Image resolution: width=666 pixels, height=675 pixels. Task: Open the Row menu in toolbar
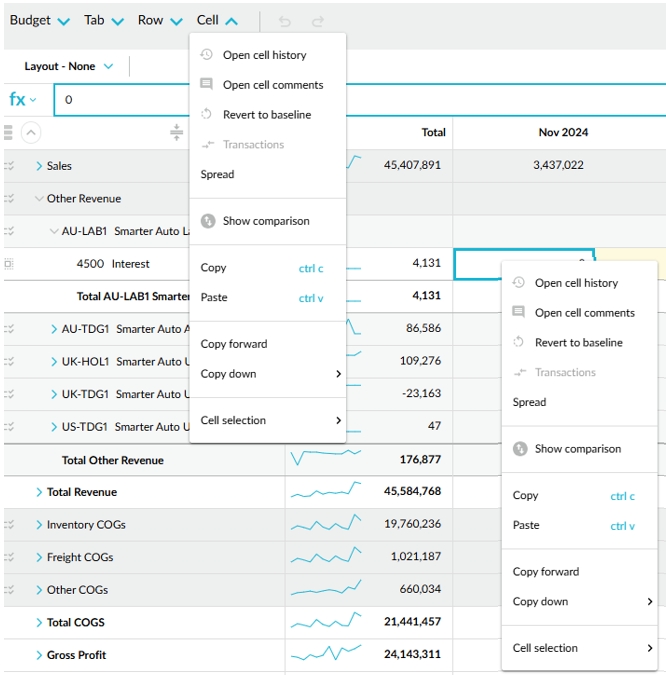(160, 21)
